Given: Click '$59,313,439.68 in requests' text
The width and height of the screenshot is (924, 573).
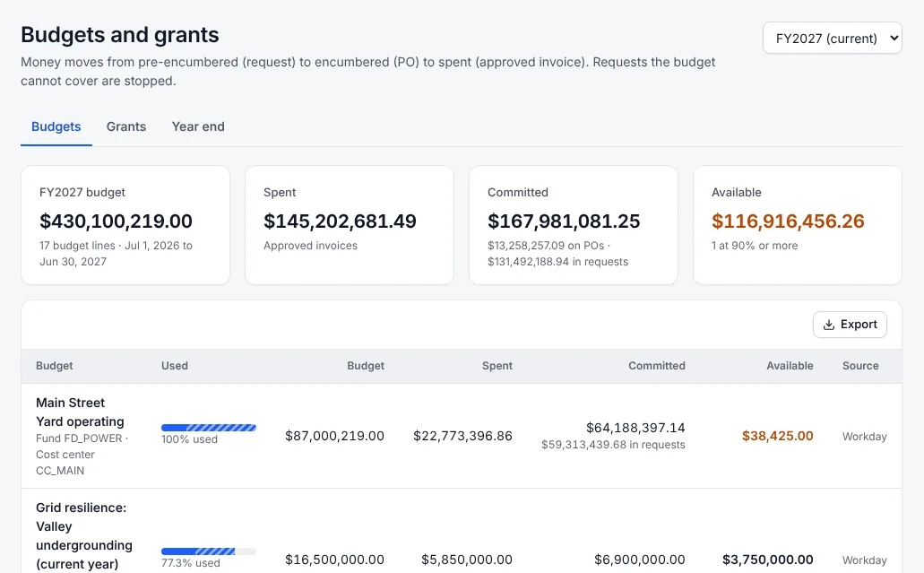Looking at the screenshot, I should pos(613,445).
